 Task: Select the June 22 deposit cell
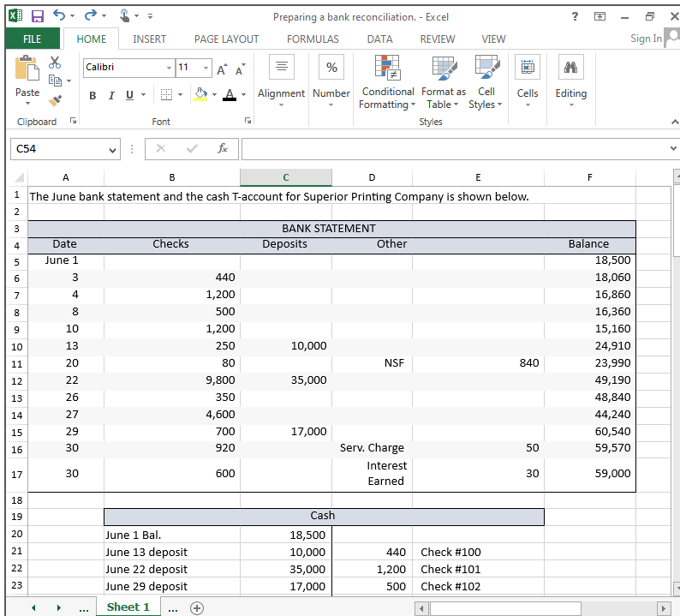[x=172, y=569]
